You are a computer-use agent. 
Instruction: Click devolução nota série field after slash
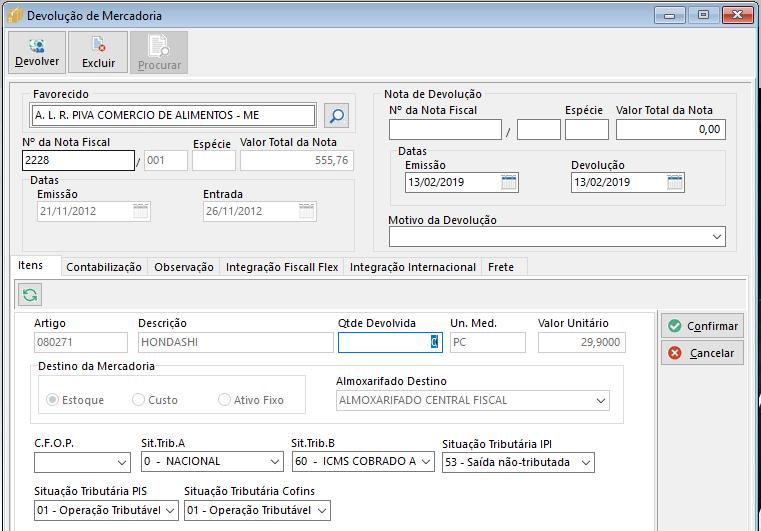point(539,130)
